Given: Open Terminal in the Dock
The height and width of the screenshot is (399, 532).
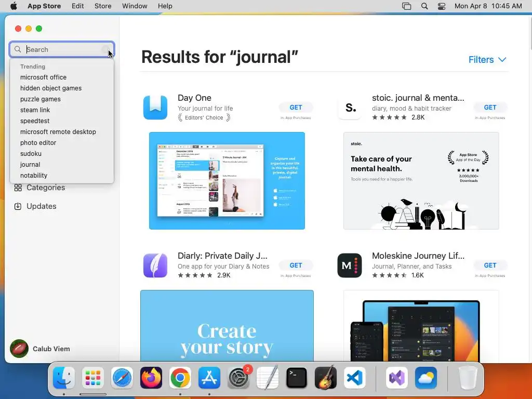Looking at the screenshot, I should click(297, 378).
